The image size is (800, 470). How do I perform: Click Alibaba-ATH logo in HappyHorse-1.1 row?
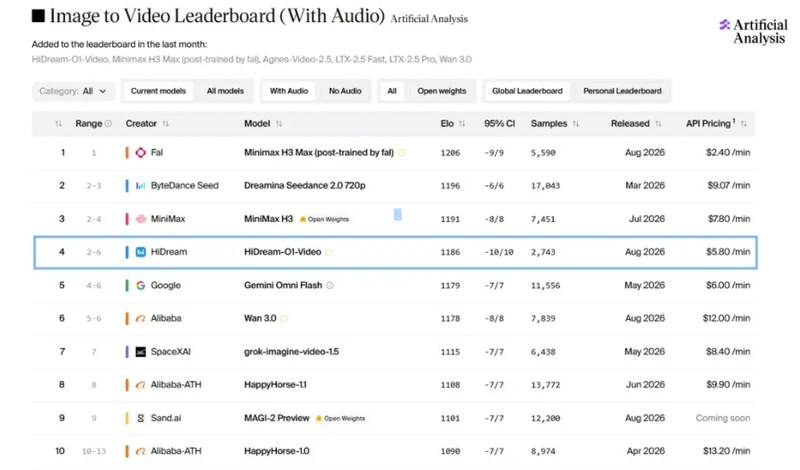[140, 385]
